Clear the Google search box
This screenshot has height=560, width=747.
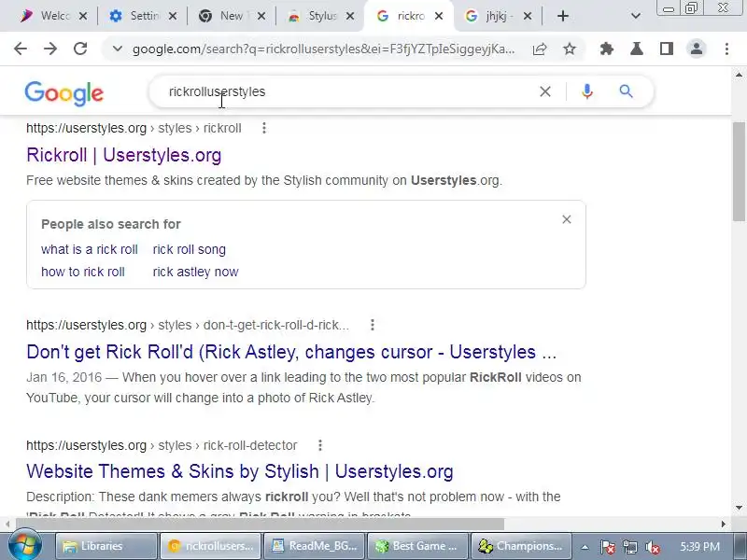(545, 91)
